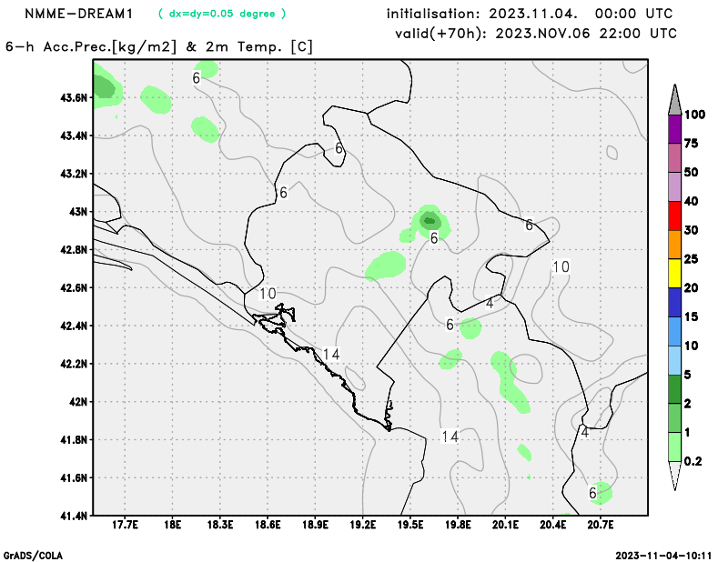This screenshot has width=728, height=562.
Task: Select the light purple 40–50 legend segment
Action: (674, 186)
